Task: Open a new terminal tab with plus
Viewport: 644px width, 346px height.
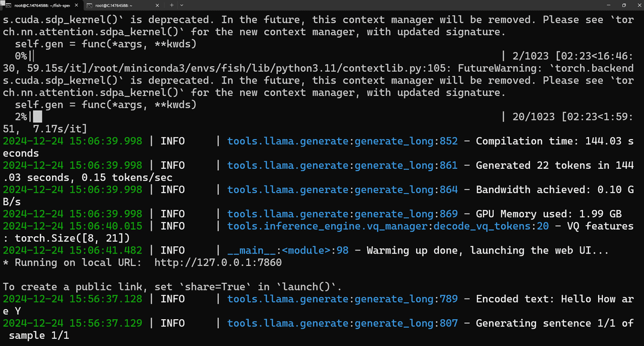Action: [172, 5]
